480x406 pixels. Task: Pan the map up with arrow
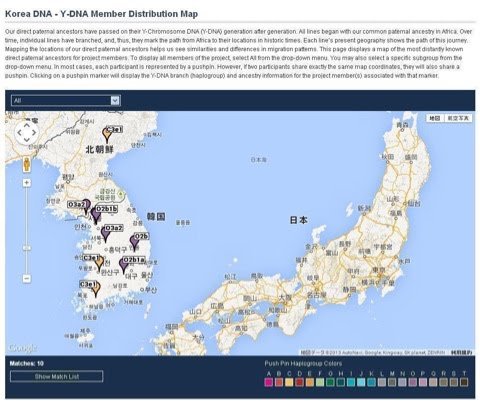tap(27, 125)
